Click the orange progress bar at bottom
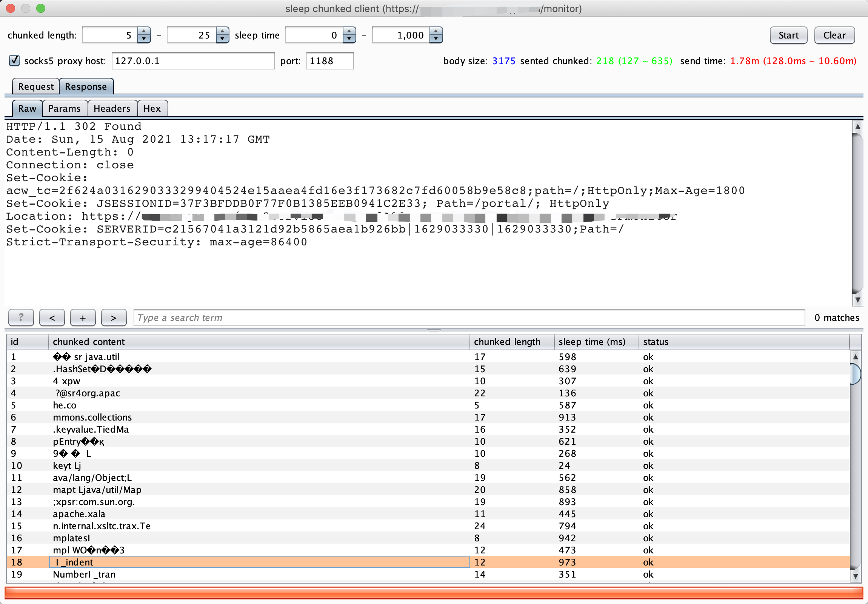The width and height of the screenshot is (868, 604). point(433,593)
